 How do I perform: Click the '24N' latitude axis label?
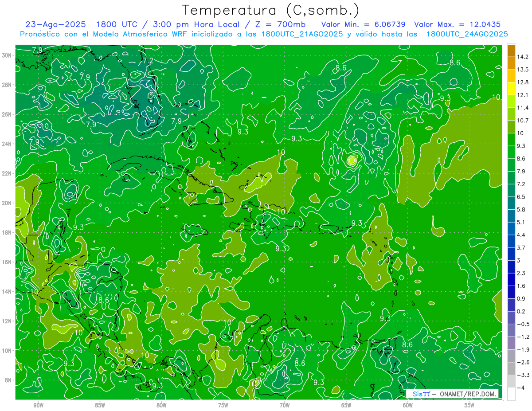pyautogui.click(x=7, y=144)
